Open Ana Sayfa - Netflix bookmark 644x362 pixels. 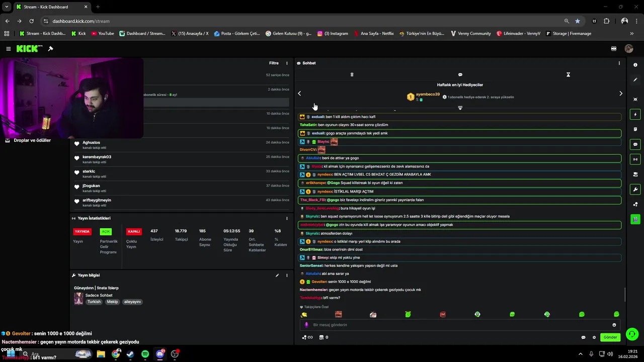[x=373, y=34]
